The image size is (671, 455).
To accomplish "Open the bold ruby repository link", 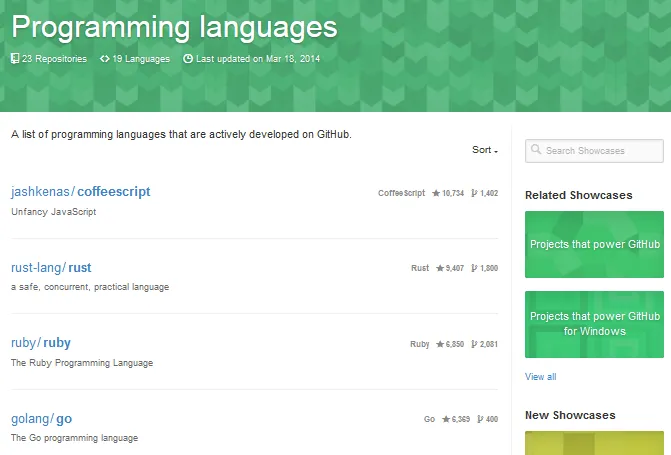I will 57,343.
